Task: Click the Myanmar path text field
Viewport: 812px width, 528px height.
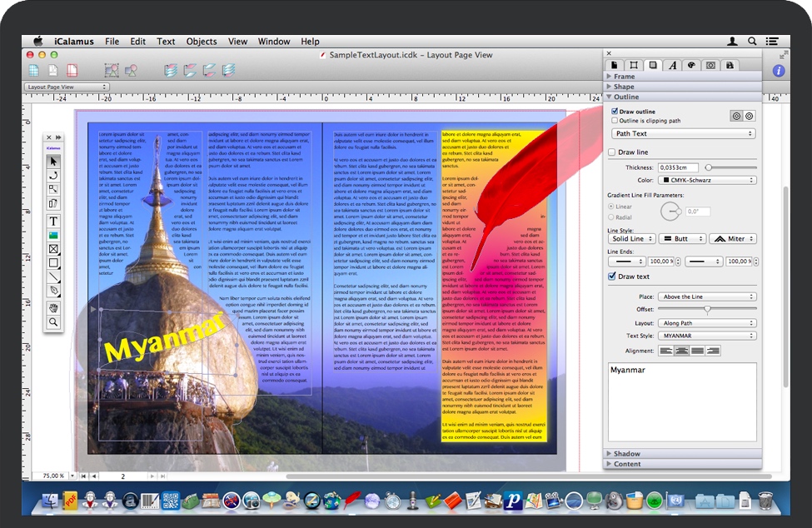Action: click(681, 400)
